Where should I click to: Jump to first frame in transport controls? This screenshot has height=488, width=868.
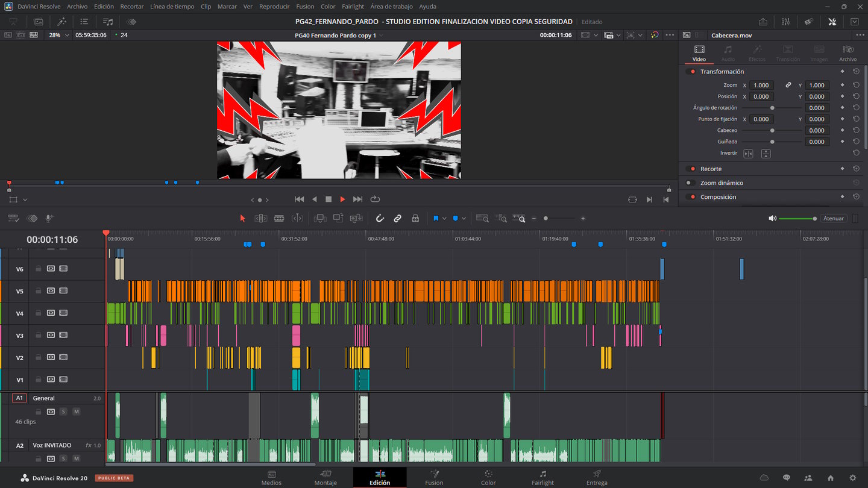[299, 199]
